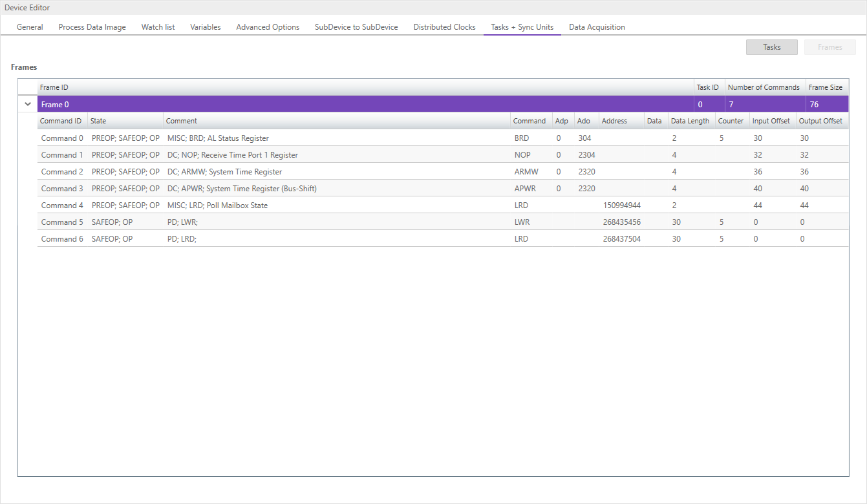Sort by the Input Offset column header
Image resolution: width=867 pixels, height=504 pixels.
tap(771, 121)
